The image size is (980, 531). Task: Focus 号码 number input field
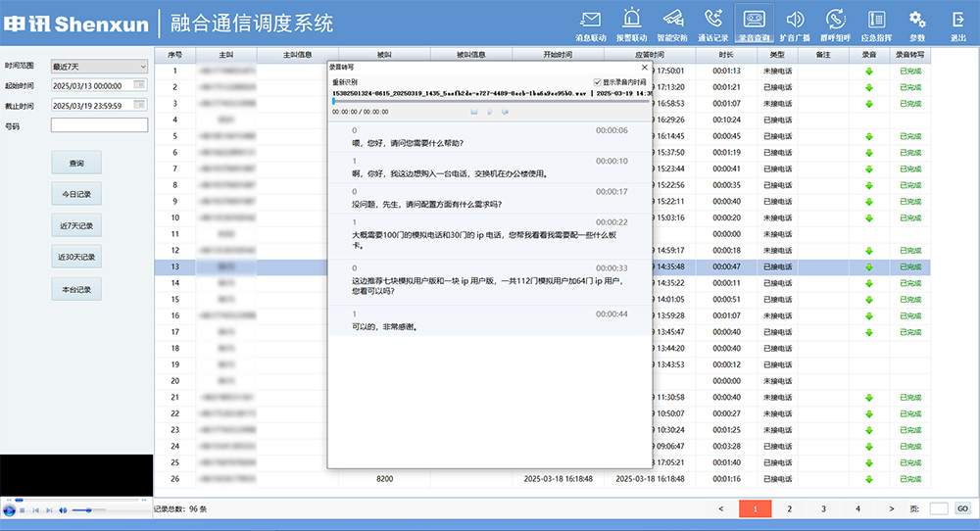[x=99, y=125]
